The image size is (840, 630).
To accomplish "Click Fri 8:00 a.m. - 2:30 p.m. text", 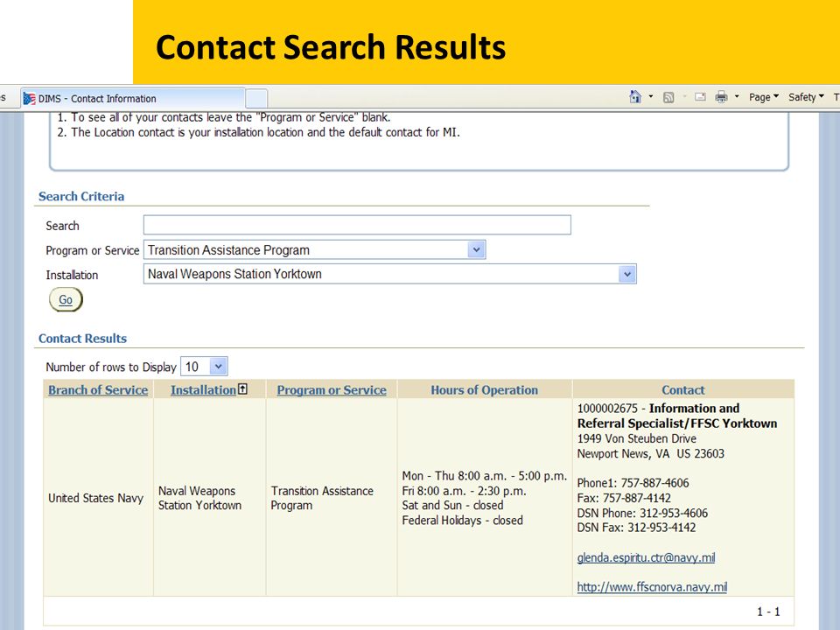I will 464,491.
